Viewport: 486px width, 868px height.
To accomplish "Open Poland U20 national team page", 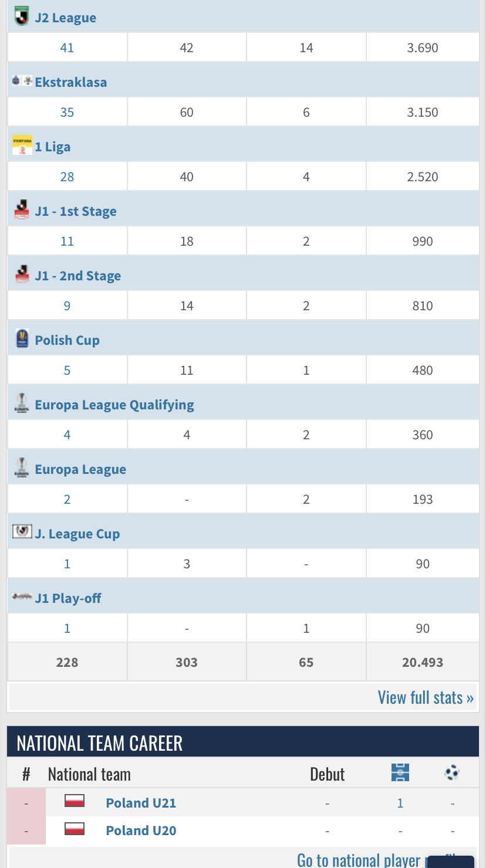I will 141,830.
